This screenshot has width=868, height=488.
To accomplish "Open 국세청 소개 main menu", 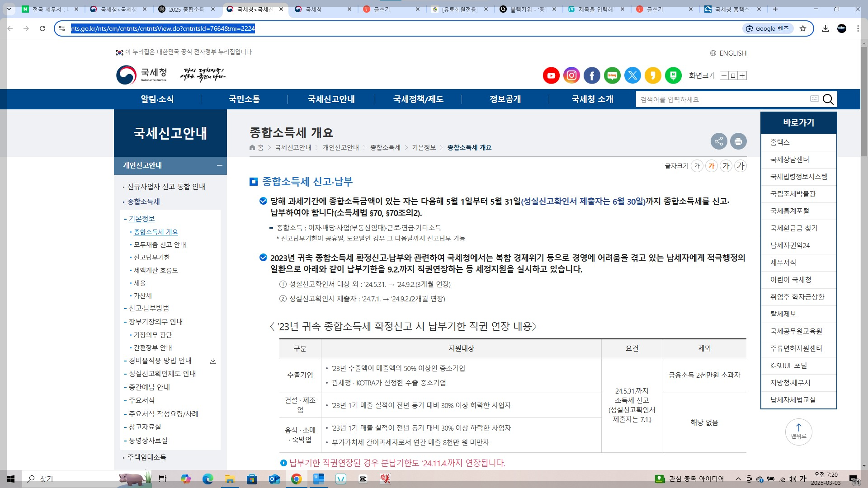I will click(x=592, y=99).
